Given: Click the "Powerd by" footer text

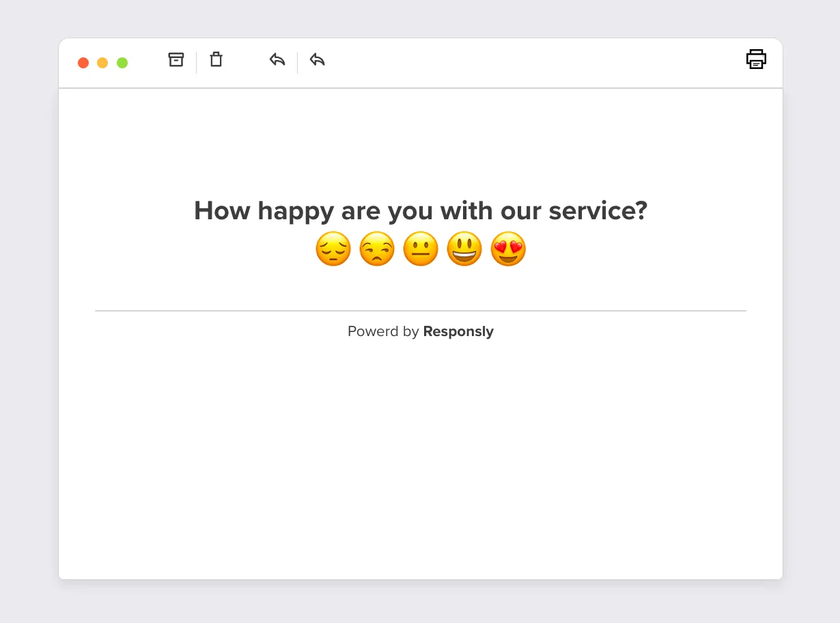Looking at the screenshot, I should [x=382, y=331].
